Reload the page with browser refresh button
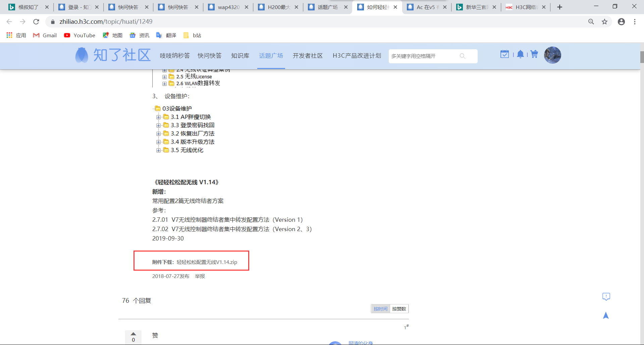644x345 pixels. tap(36, 22)
